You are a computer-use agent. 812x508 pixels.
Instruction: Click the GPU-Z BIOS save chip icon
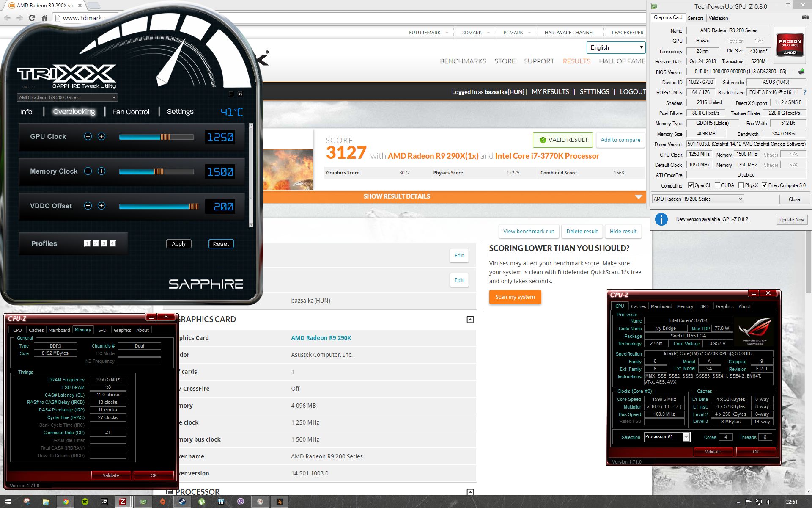pyautogui.click(x=801, y=72)
